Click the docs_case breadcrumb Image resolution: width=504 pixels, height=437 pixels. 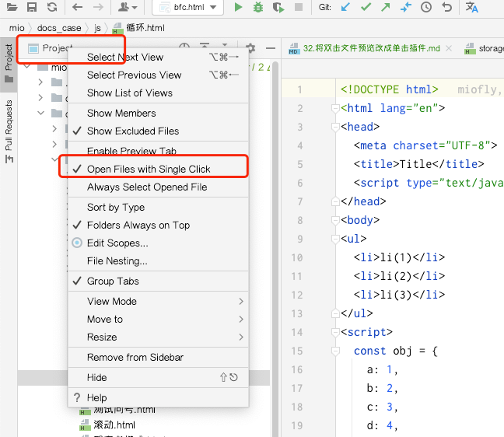tap(59, 28)
